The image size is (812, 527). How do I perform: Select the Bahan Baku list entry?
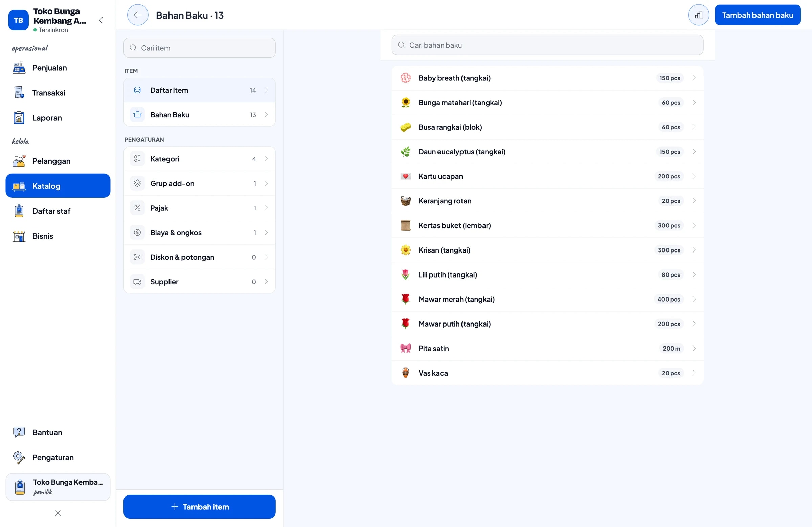199,115
